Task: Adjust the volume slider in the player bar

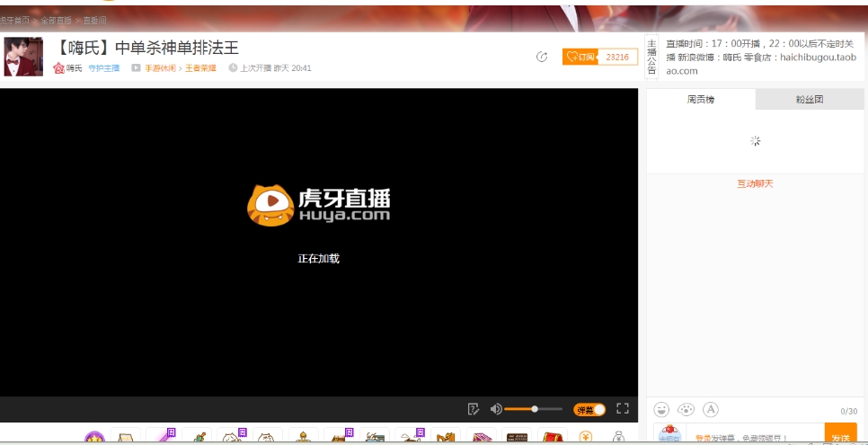Action: pyautogui.click(x=533, y=409)
